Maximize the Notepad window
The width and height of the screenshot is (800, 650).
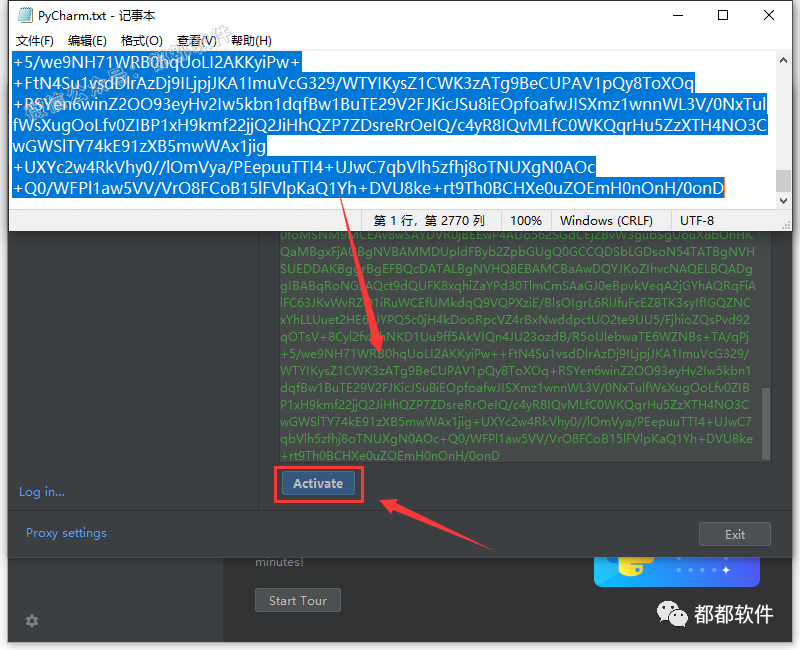723,15
